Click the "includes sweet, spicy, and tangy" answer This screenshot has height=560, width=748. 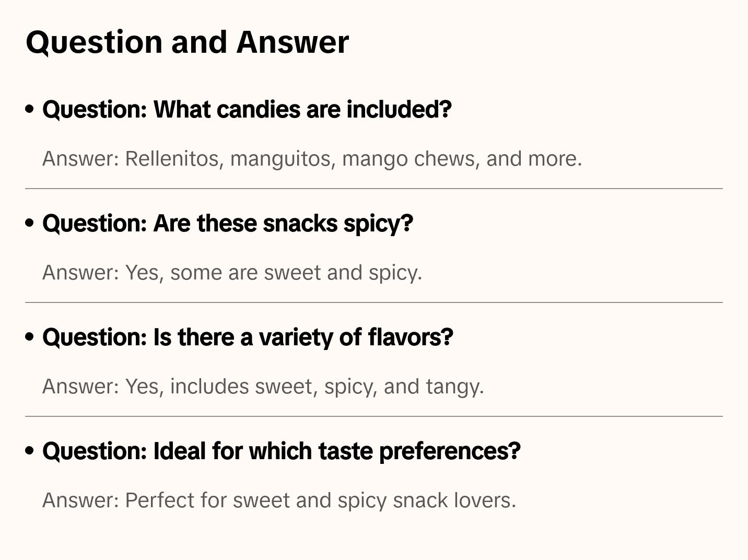click(x=263, y=387)
